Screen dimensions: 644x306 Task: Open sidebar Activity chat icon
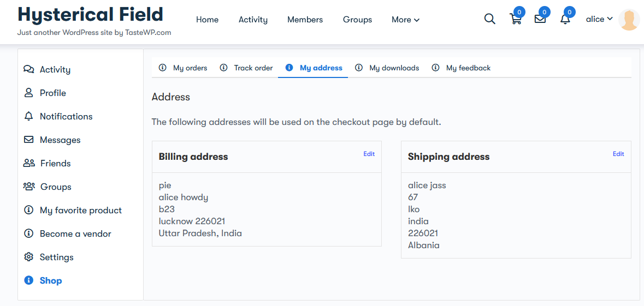(x=29, y=69)
